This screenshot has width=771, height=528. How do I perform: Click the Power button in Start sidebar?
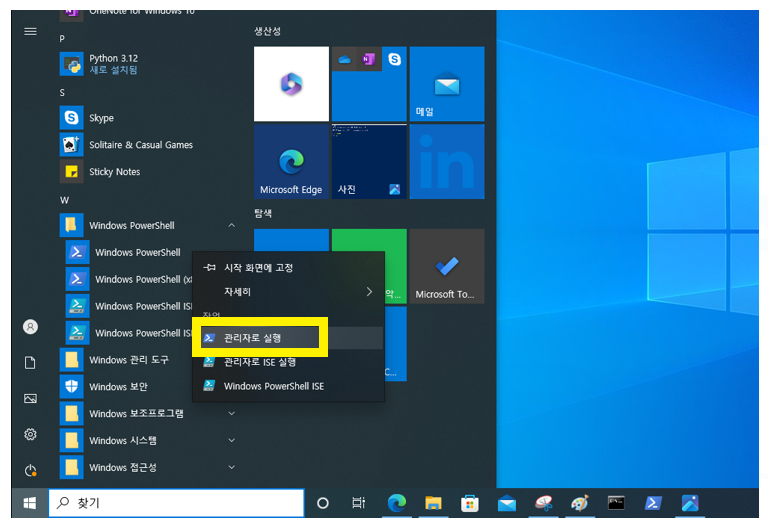point(30,470)
